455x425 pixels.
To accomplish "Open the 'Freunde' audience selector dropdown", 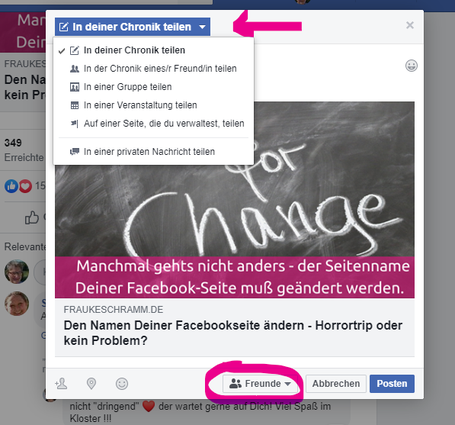I will click(x=260, y=384).
